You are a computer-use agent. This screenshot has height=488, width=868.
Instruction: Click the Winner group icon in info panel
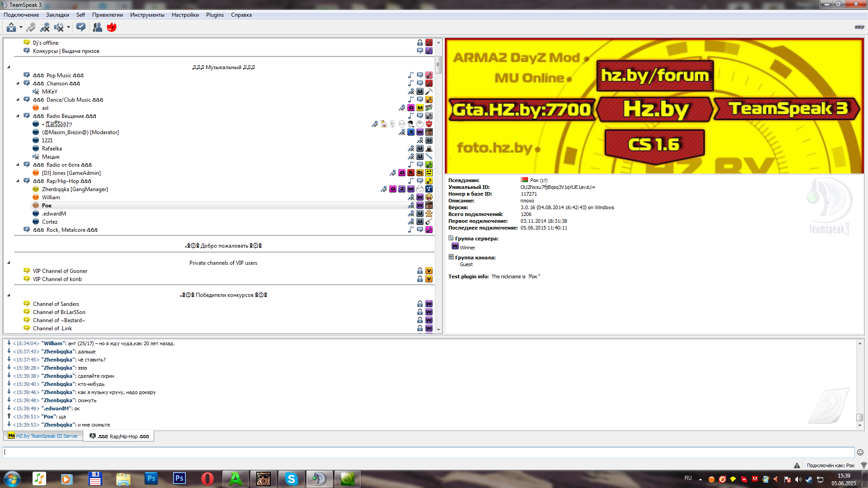[455, 247]
